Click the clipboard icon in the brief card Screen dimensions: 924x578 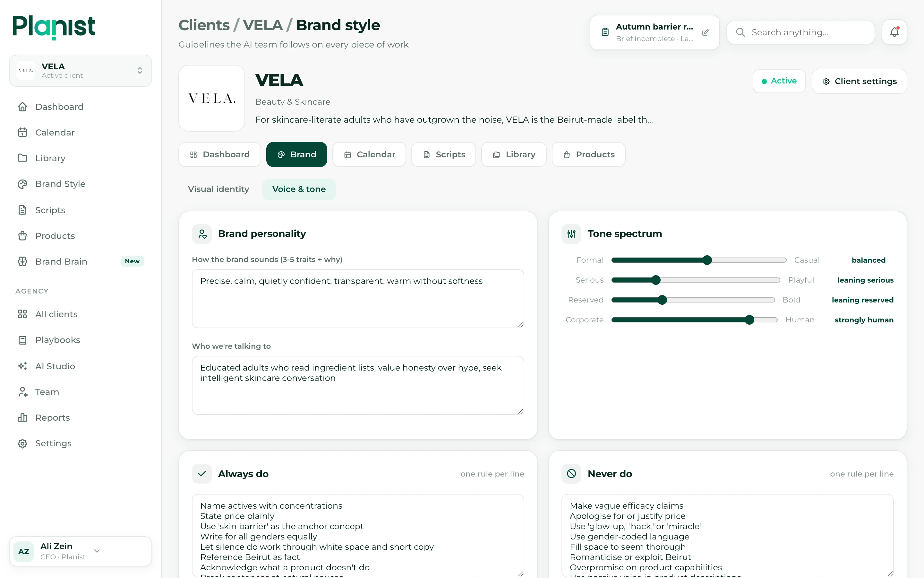pos(605,32)
